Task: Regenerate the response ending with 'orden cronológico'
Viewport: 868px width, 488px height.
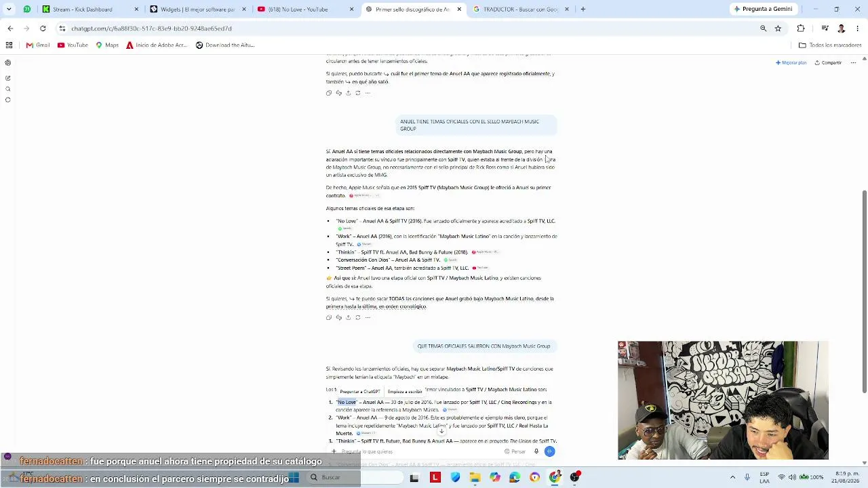Action: coord(358,317)
